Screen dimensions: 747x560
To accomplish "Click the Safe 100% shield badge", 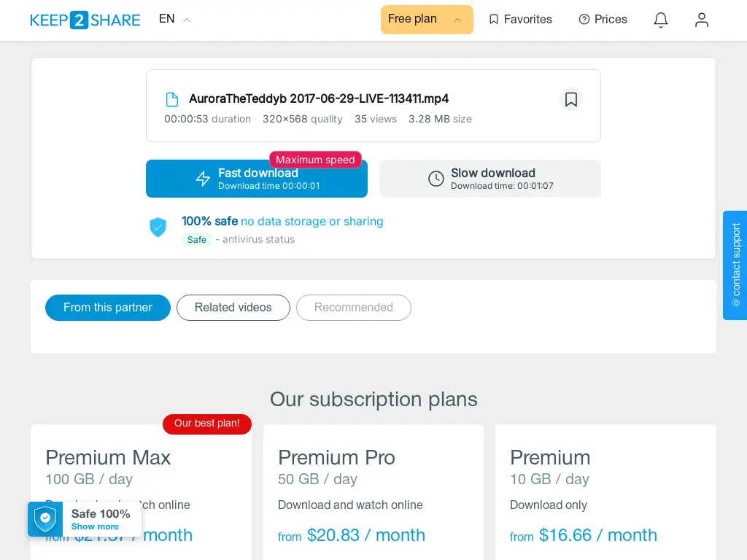I will [x=45, y=519].
